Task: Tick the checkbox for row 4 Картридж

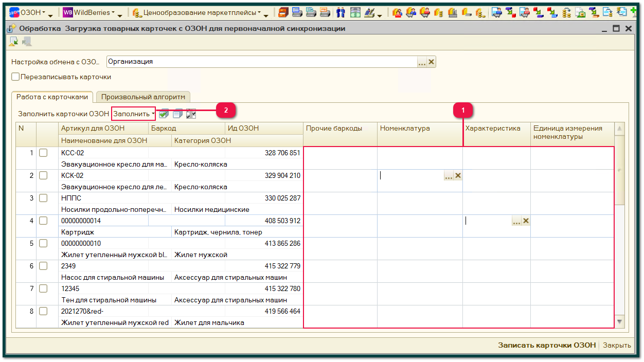Action: (43, 221)
